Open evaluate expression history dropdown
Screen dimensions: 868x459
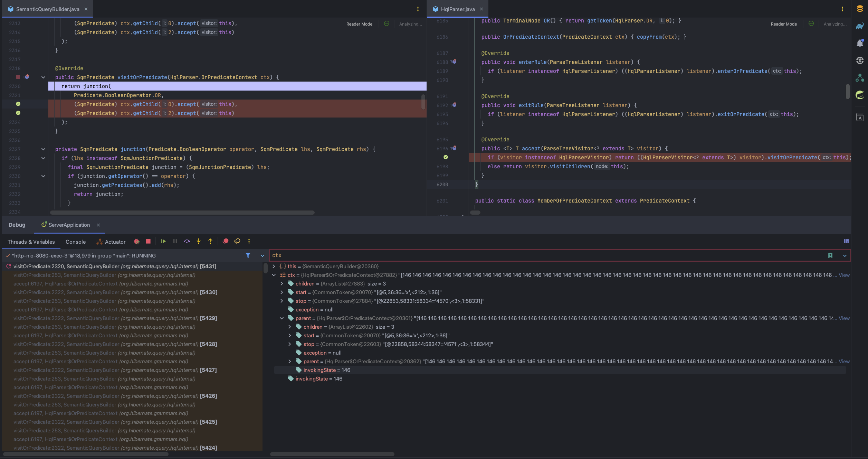(x=845, y=256)
